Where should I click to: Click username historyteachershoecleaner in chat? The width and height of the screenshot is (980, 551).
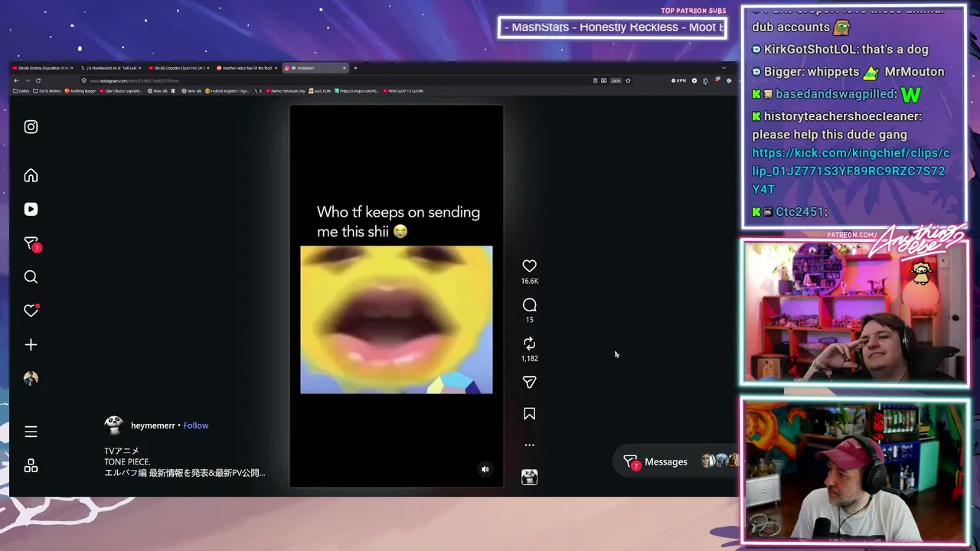pyautogui.click(x=843, y=116)
